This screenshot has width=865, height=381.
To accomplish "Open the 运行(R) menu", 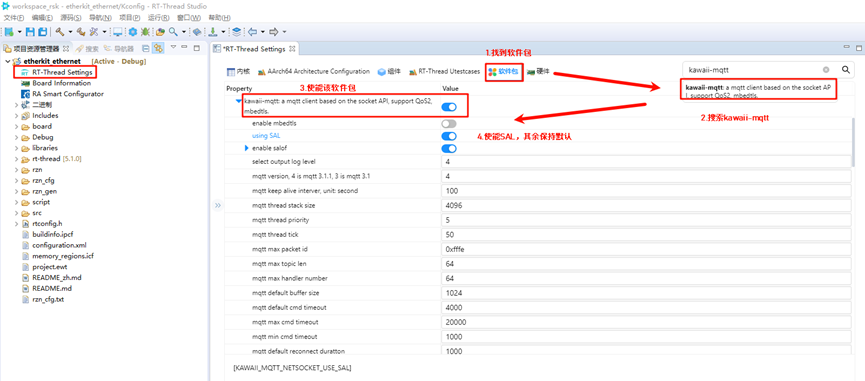I will (158, 18).
